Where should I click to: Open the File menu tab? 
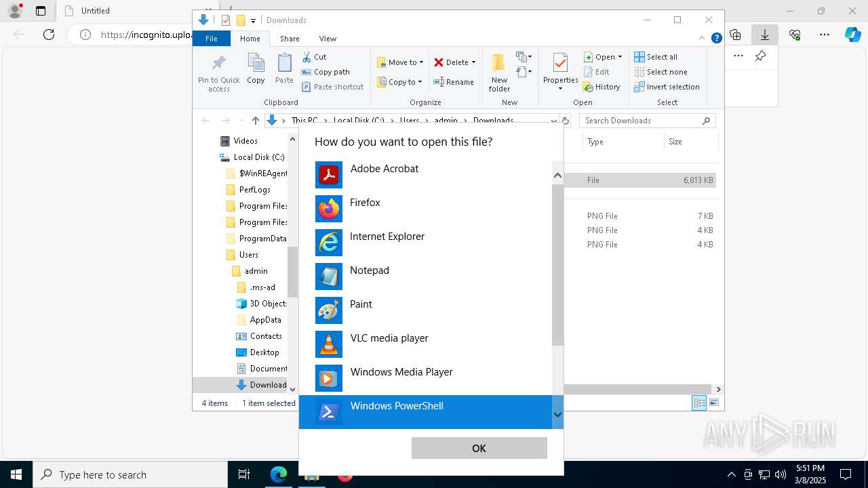212,39
